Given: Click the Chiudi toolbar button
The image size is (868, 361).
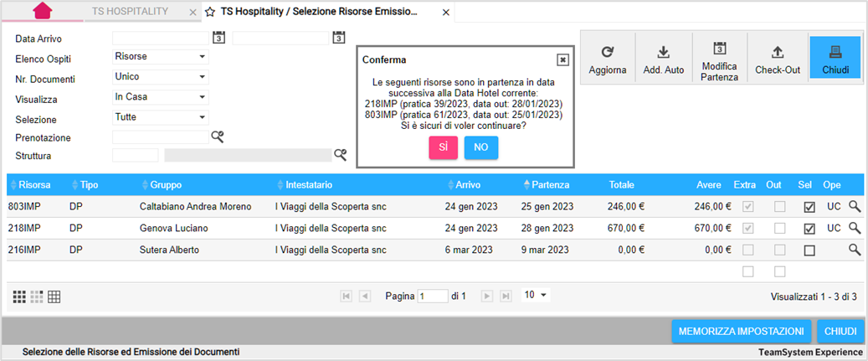Looking at the screenshot, I should click(836, 58).
